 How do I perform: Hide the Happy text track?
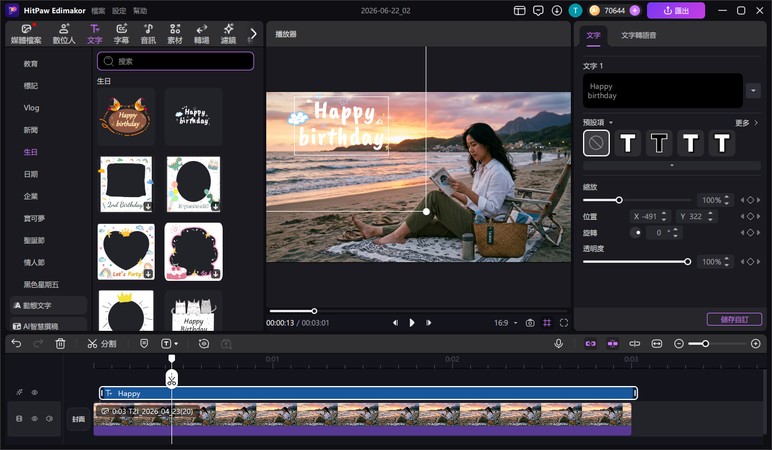34,392
